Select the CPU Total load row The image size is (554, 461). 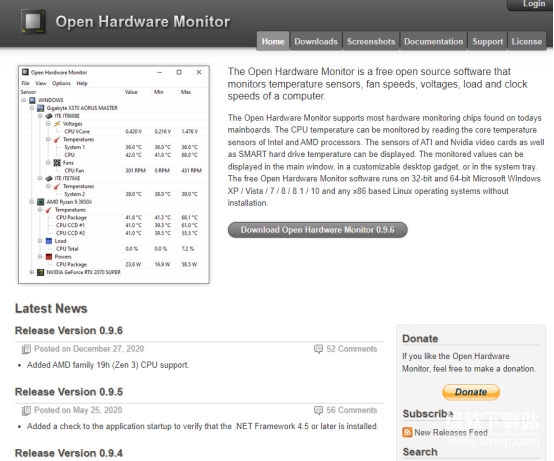114,249
